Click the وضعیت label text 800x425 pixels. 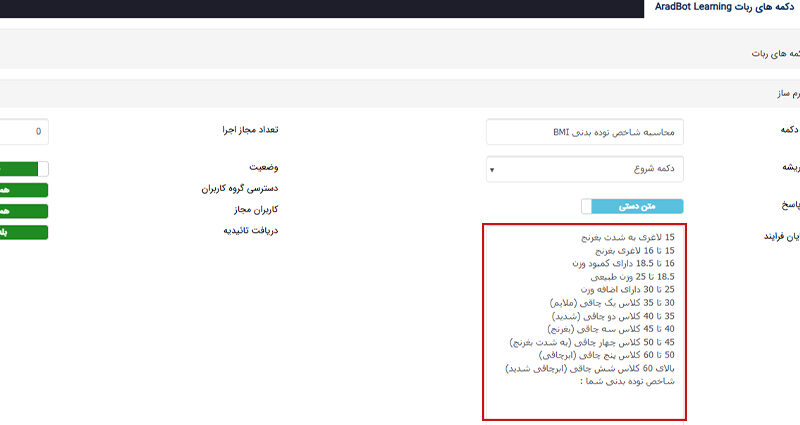point(264,167)
